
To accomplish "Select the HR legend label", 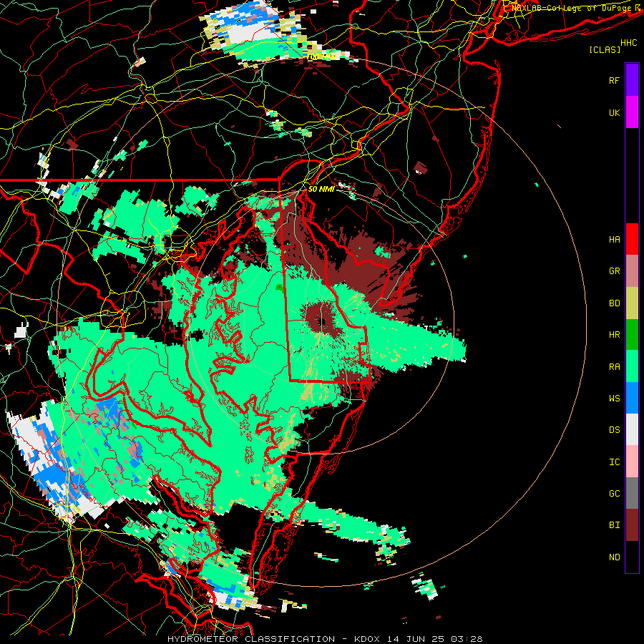I will [614, 335].
